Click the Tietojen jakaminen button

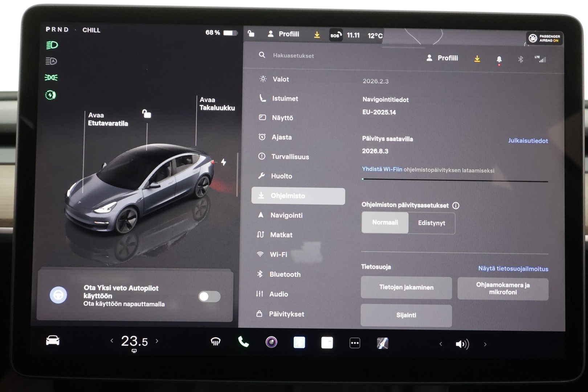406,287
